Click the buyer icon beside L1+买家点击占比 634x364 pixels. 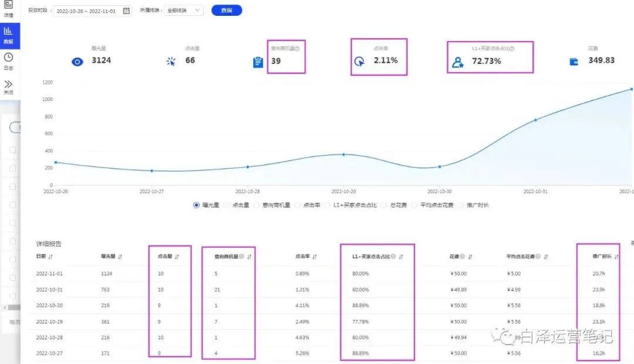pyautogui.click(x=458, y=61)
